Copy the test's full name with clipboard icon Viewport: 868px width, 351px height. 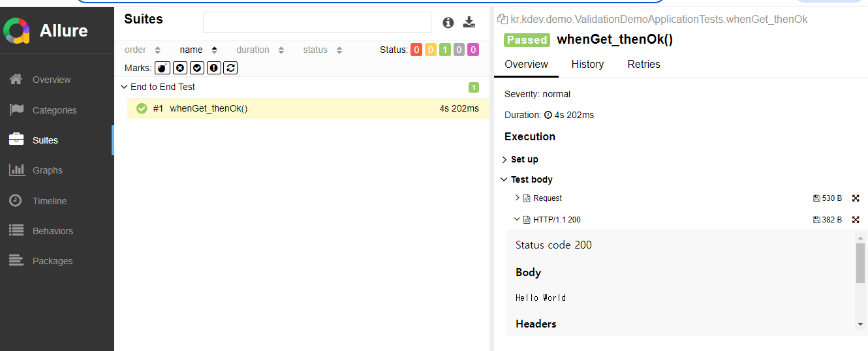502,19
